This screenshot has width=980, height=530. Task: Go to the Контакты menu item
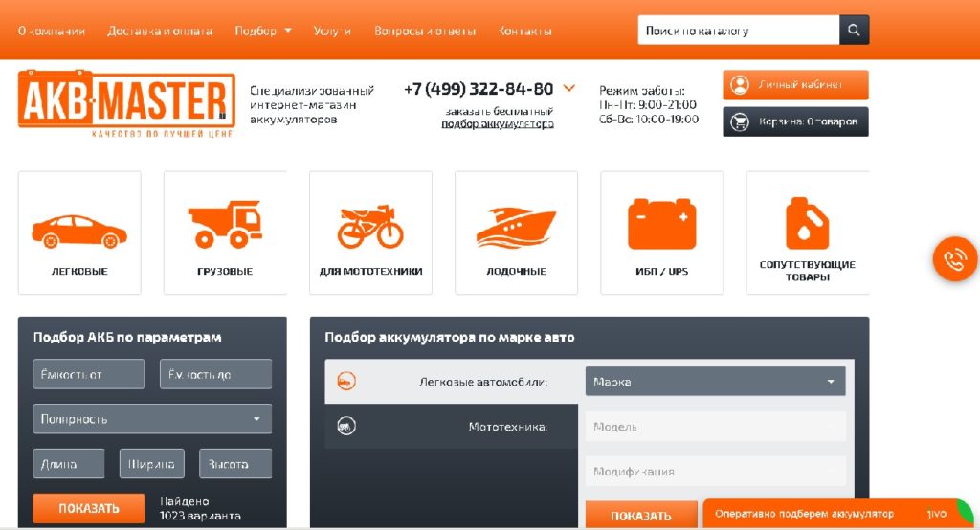(x=525, y=31)
